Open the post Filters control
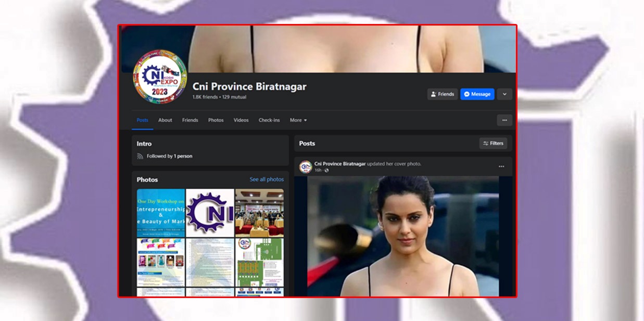The image size is (644, 321). [493, 143]
